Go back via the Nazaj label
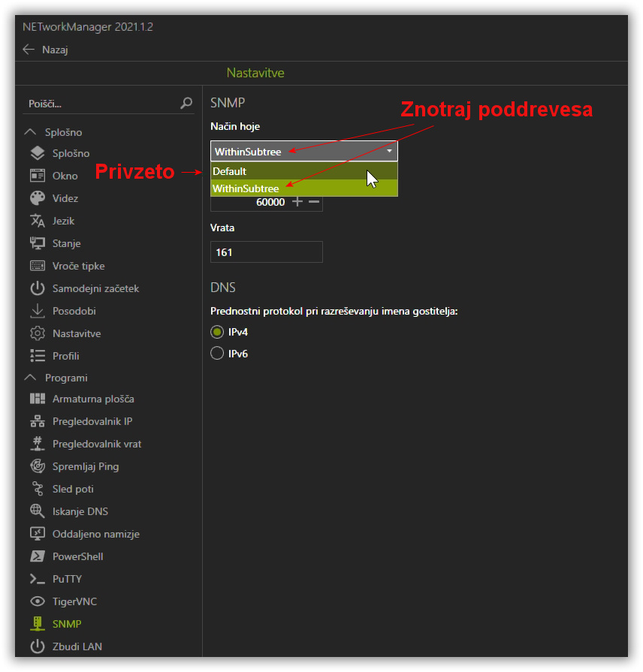643x672 pixels. [x=55, y=50]
